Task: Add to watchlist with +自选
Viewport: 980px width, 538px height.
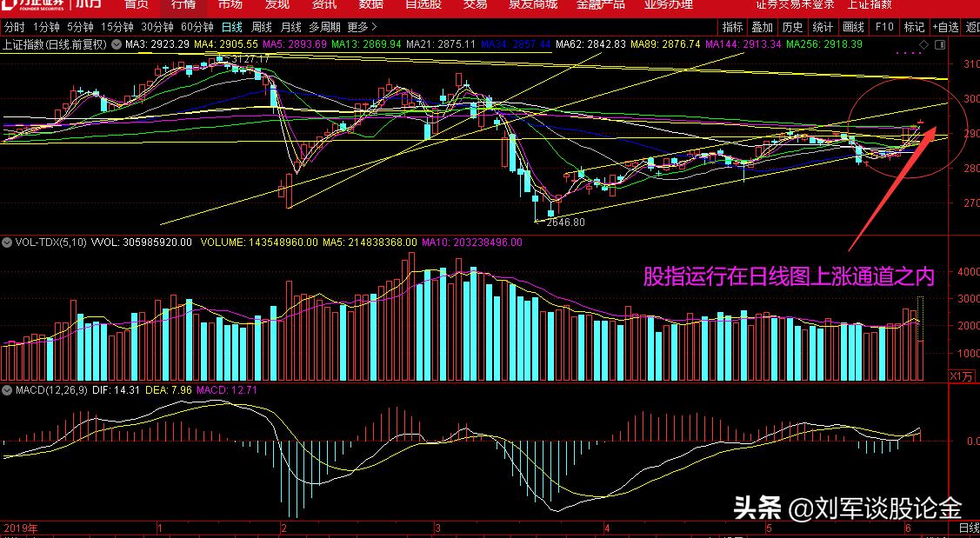Action: pyautogui.click(x=945, y=27)
